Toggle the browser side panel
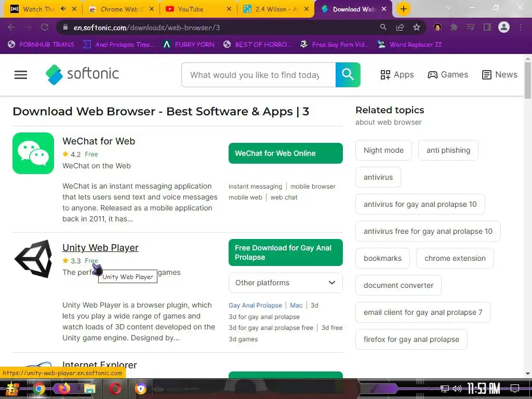The height and width of the screenshot is (399, 532). [487, 27]
